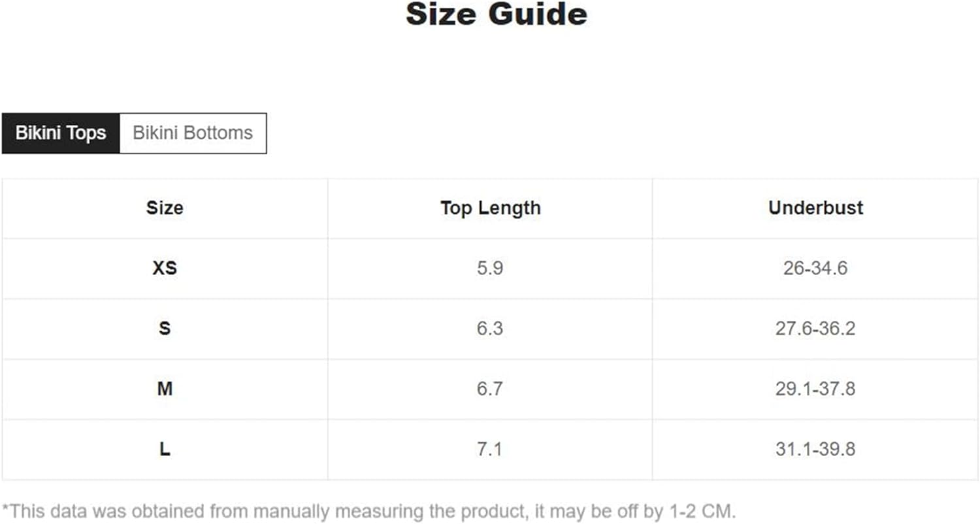Click the 29.1-37.8 underbust cell

(815, 389)
